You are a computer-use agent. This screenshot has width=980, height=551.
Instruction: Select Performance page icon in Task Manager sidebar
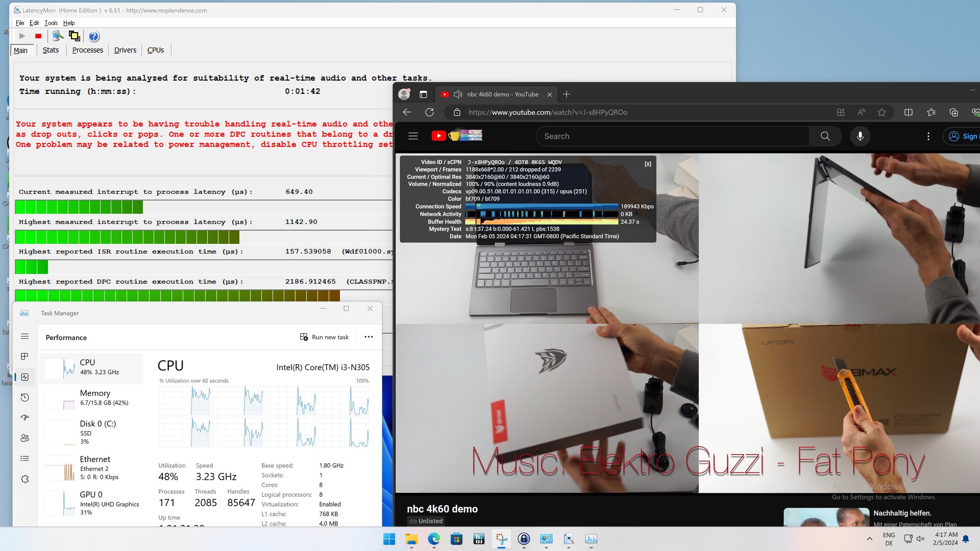pos(24,377)
